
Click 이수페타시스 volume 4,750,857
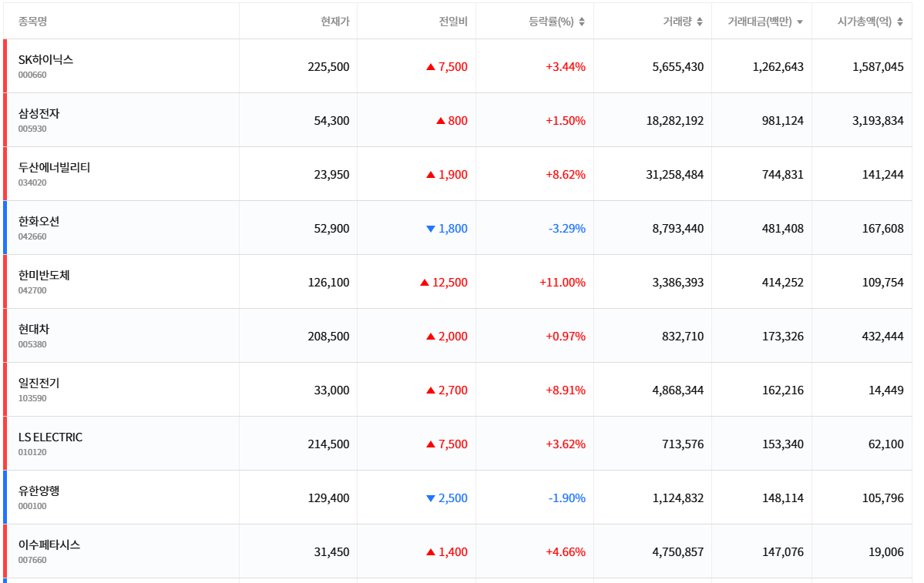coord(677,551)
